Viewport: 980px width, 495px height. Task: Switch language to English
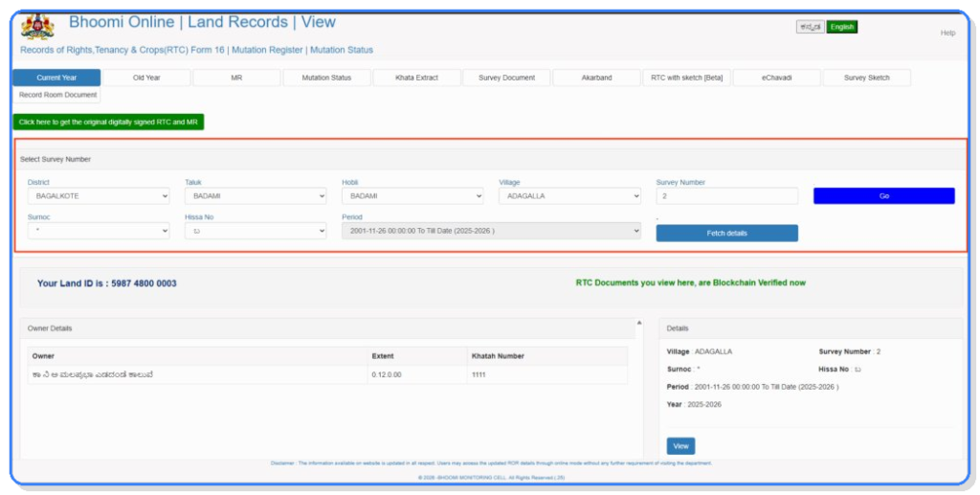tap(842, 27)
